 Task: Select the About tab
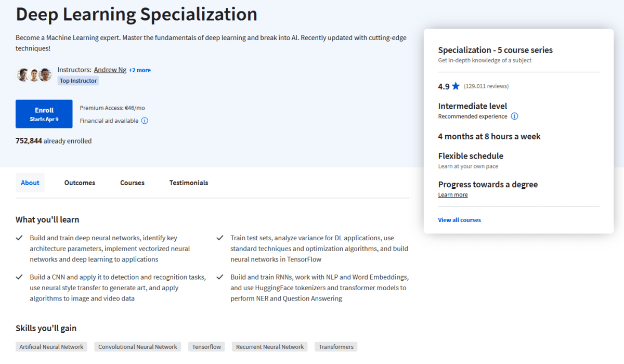point(30,183)
